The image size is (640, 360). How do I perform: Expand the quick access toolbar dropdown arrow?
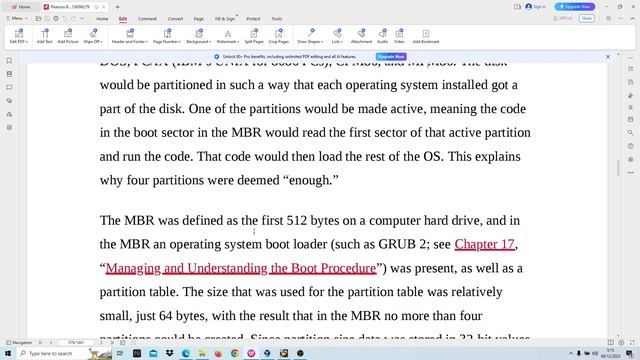[82, 18]
